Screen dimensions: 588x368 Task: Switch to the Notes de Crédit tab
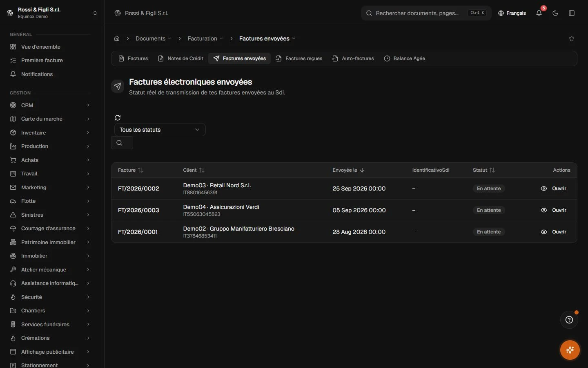pos(180,58)
